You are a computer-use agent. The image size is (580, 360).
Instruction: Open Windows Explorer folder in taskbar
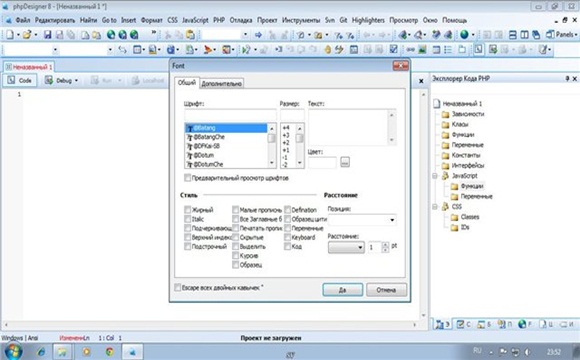63,351
